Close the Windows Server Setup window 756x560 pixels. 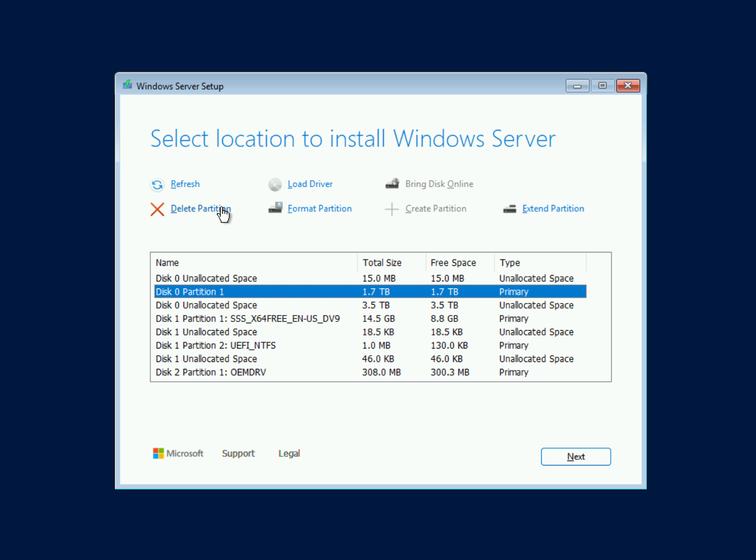click(628, 86)
